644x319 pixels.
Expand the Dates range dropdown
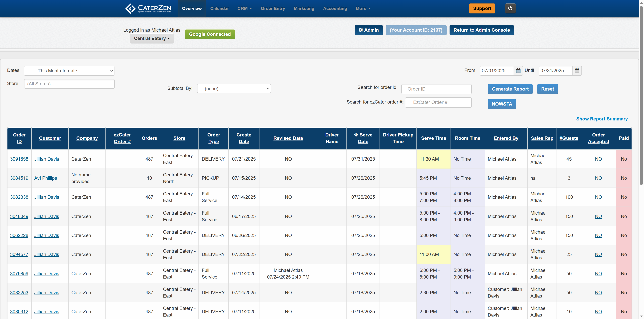[x=69, y=71]
